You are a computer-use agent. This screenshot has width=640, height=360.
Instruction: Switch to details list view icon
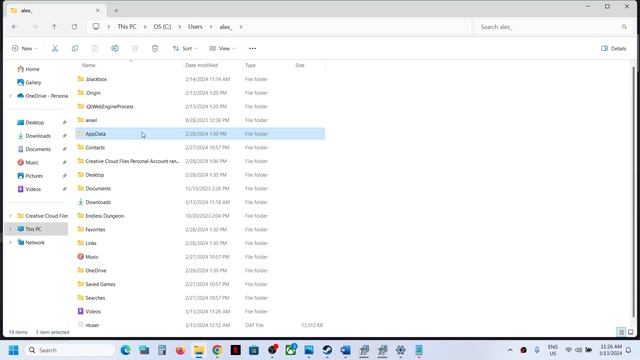621,332
